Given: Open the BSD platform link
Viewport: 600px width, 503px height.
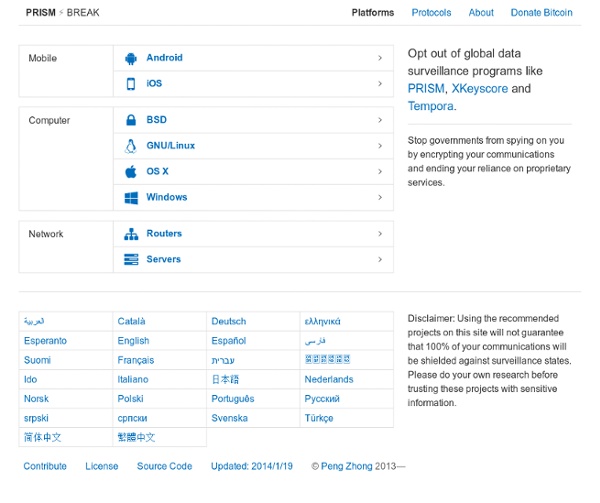Looking at the screenshot, I should point(157,120).
